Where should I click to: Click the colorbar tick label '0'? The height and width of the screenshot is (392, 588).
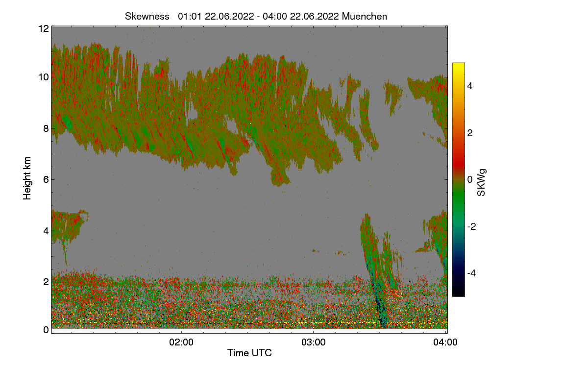coord(470,179)
